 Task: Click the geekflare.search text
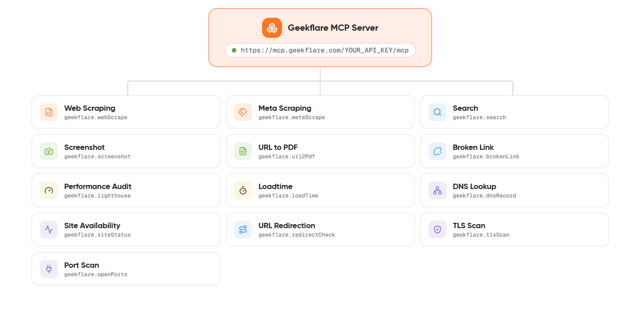click(480, 117)
